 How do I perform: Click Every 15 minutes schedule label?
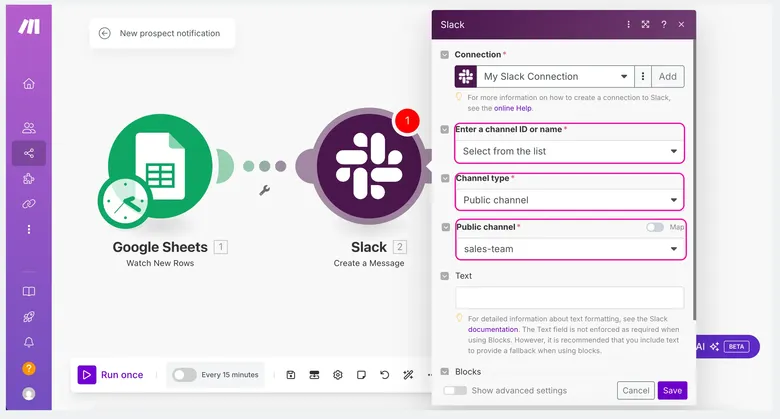(230, 375)
